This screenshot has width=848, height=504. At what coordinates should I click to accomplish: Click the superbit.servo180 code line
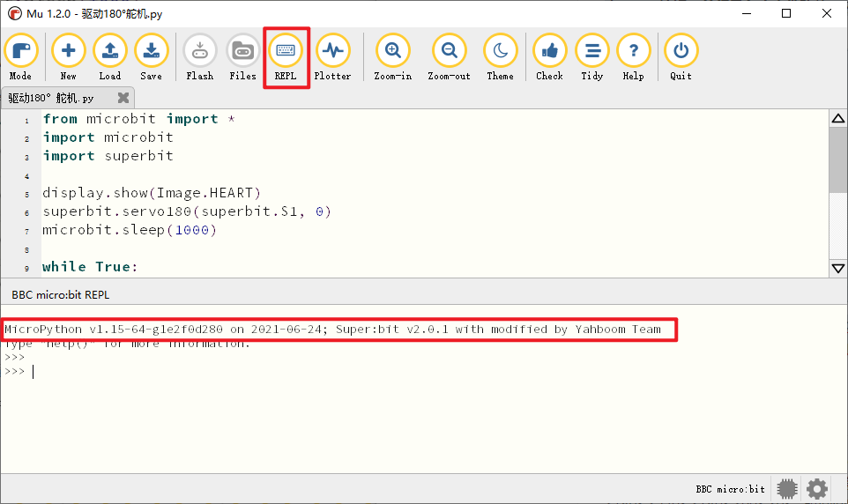[187, 211]
